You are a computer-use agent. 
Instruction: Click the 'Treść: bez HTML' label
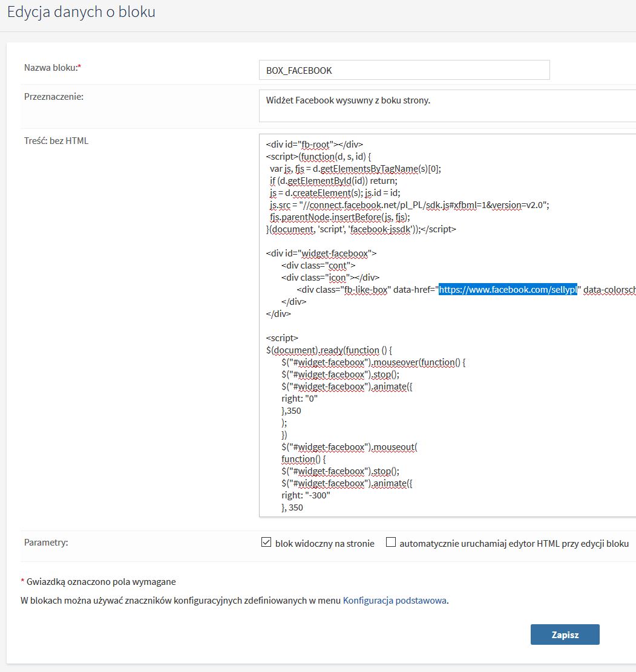point(56,141)
